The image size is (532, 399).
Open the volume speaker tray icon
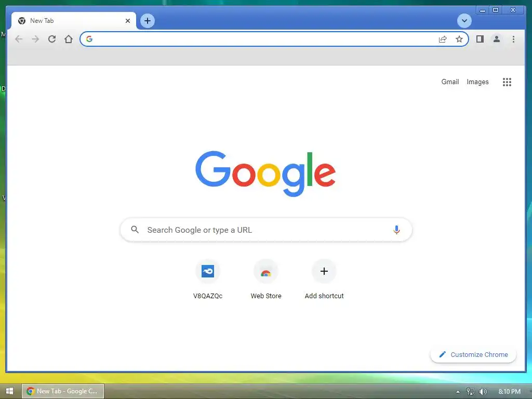(x=483, y=392)
